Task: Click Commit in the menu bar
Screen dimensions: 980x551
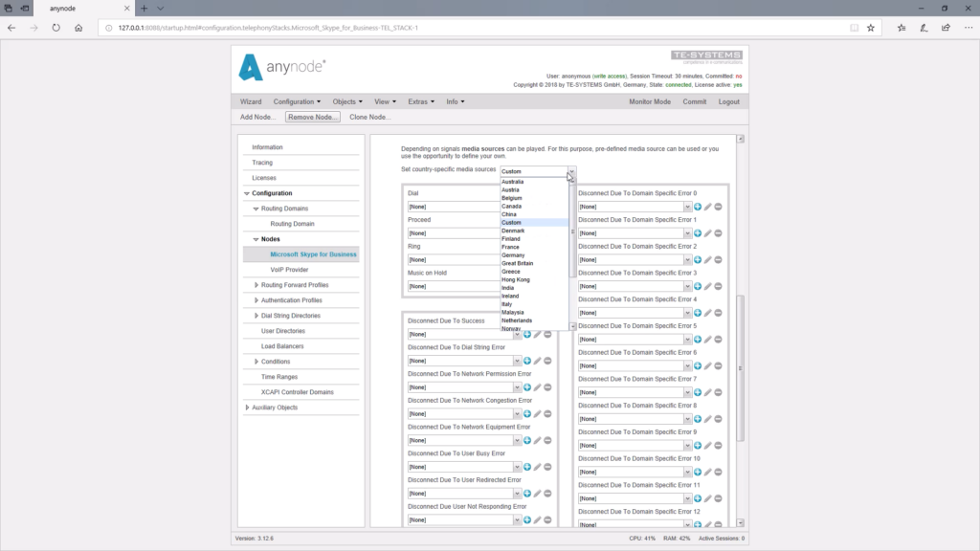Action: [x=695, y=101]
